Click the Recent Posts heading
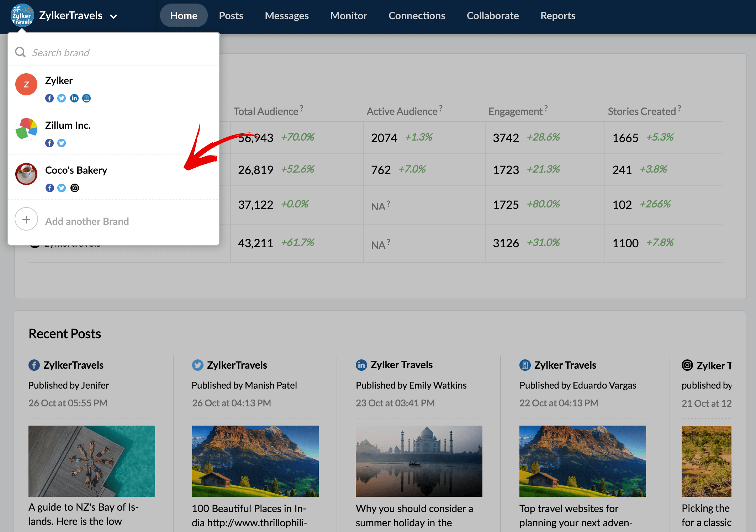Image resolution: width=756 pixels, height=532 pixels. pos(65,334)
